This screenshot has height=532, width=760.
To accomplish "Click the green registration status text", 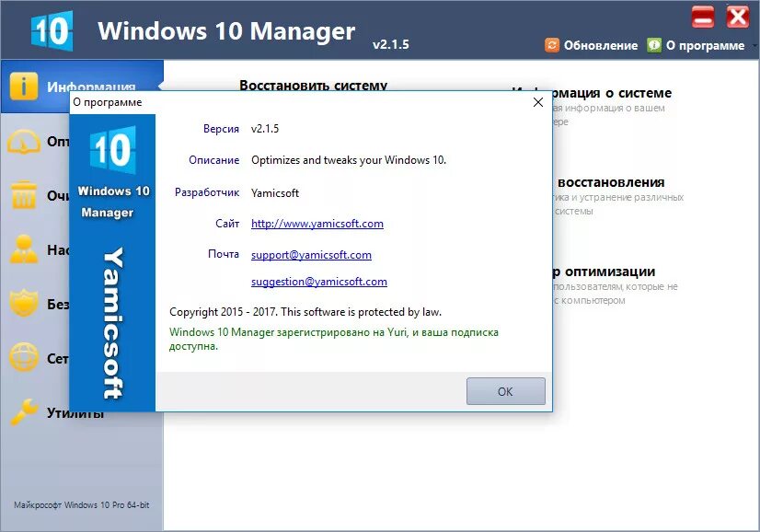I will pyautogui.click(x=333, y=339).
